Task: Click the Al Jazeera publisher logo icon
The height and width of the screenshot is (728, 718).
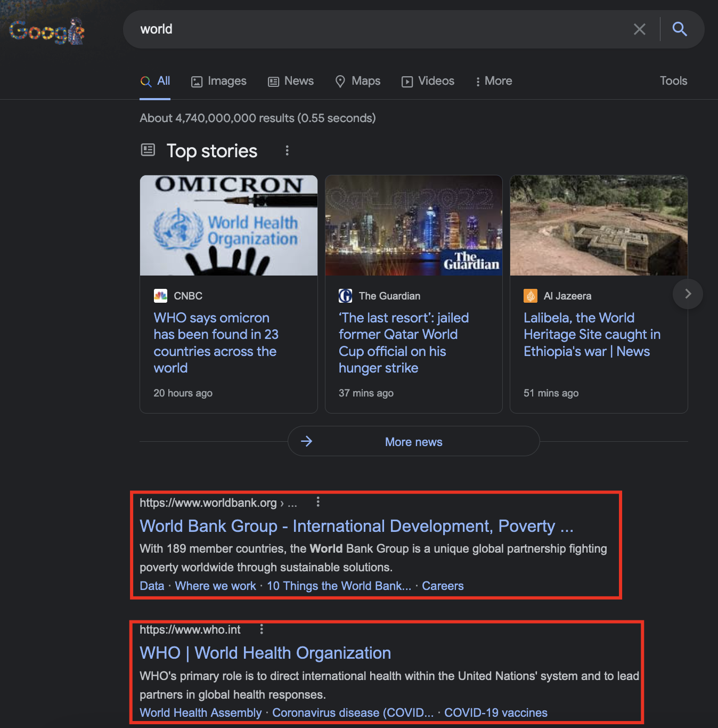Action: click(531, 296)
